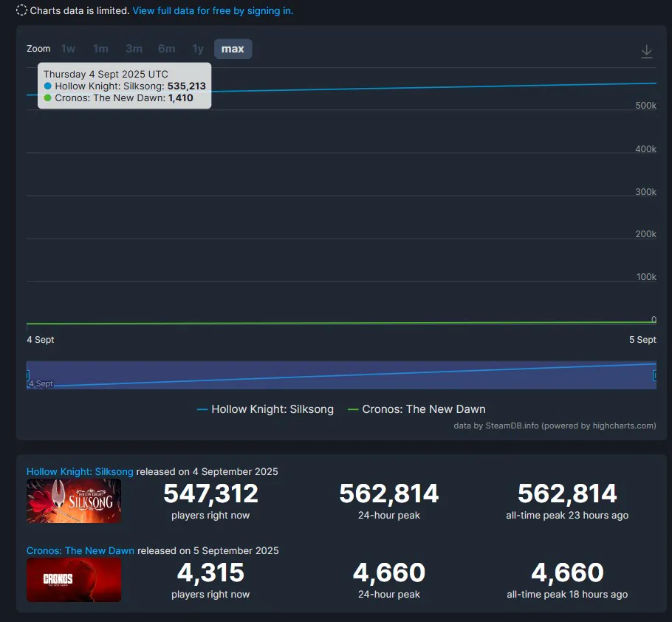Set chart zoom to 1m

coord(100,49)
